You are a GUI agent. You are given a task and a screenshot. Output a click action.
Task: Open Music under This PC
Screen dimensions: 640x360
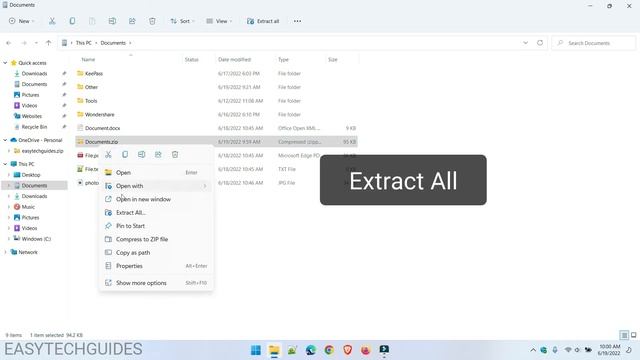tap(28, 207)
